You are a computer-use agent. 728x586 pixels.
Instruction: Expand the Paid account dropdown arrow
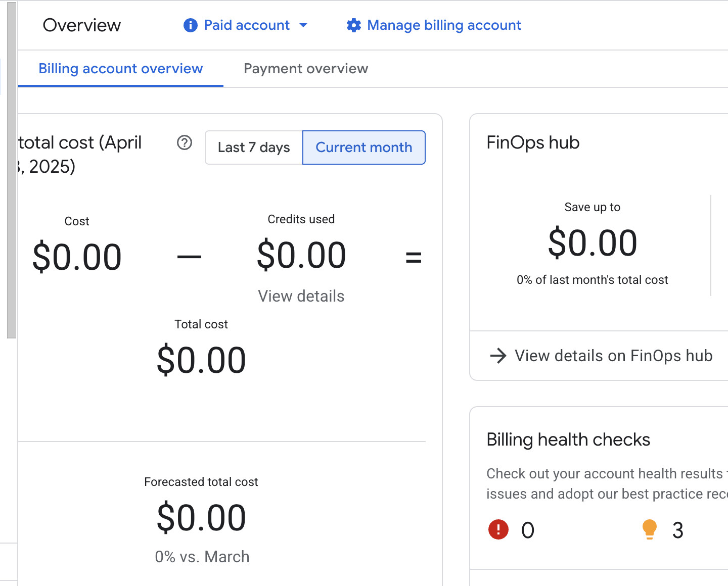click(x=303, y=25)
